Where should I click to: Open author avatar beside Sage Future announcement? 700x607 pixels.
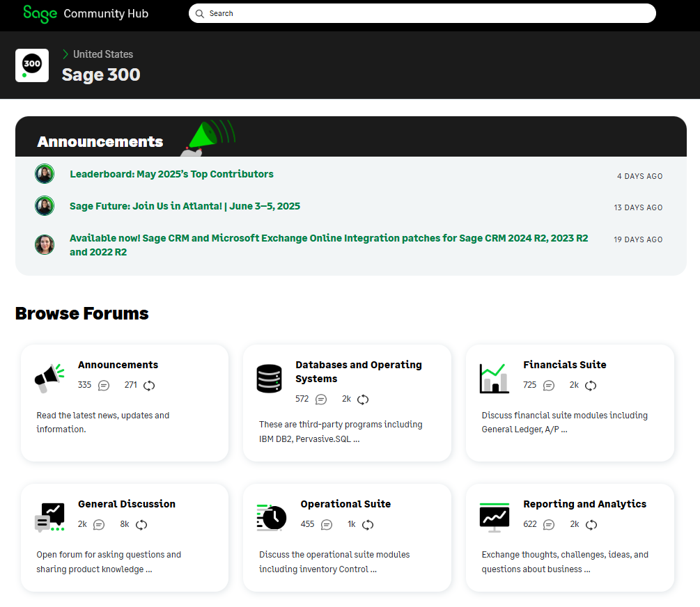click(45, 206)
